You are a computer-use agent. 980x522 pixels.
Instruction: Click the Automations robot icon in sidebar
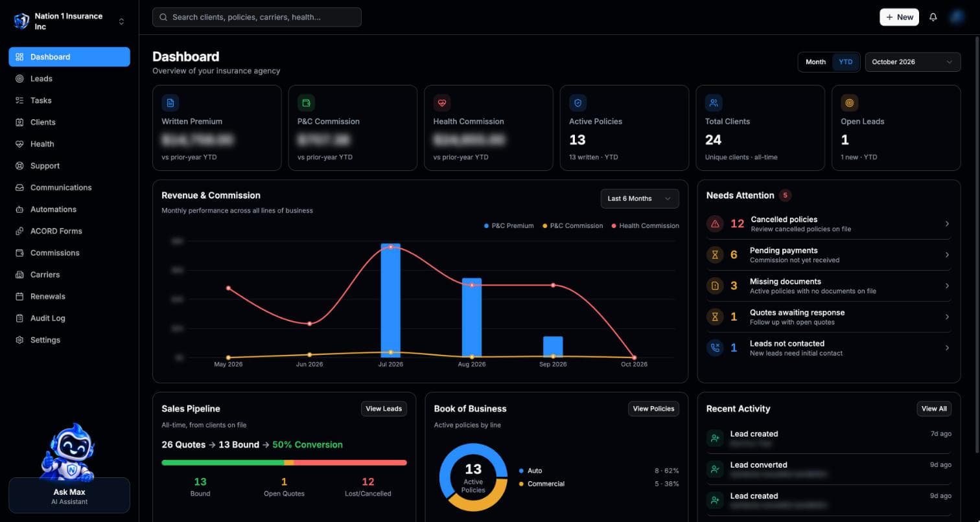tap(19, 209)
